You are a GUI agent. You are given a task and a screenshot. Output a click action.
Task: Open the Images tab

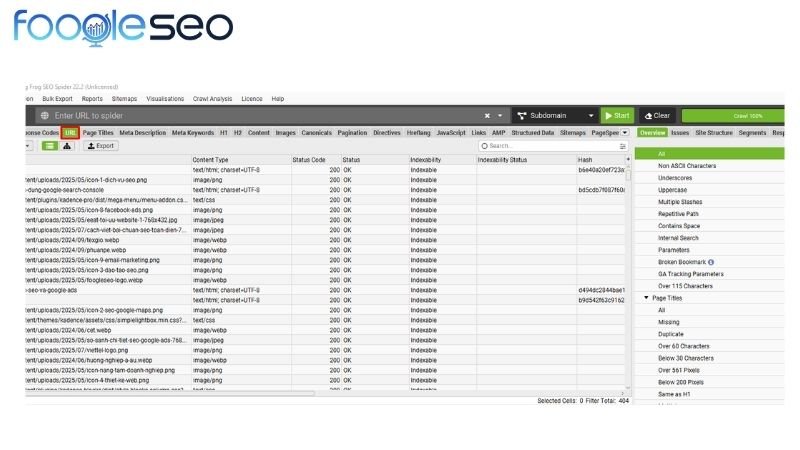point(285,133)
